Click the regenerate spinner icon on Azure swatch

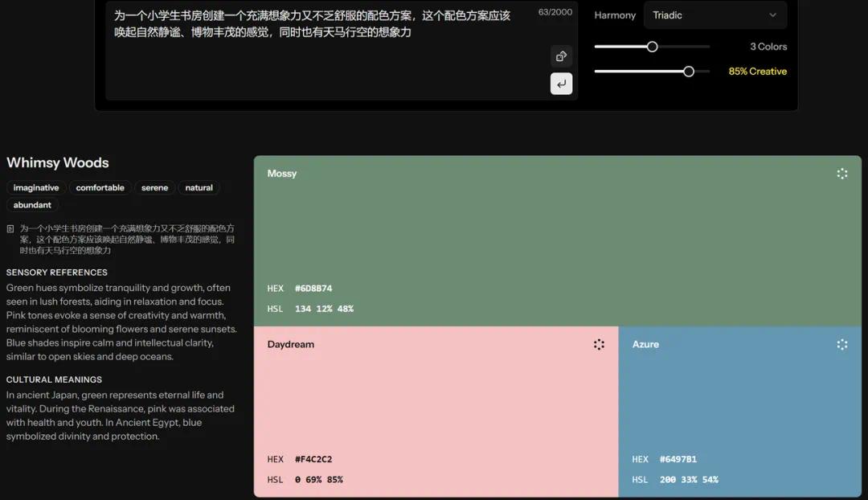tap(841, 343)
